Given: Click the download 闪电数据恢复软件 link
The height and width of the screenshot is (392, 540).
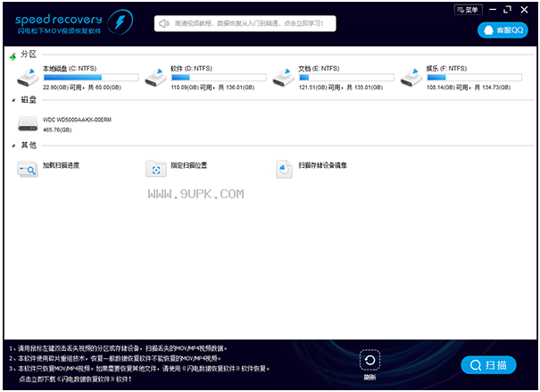Looking at the screenshot, I should click(75, 379).
